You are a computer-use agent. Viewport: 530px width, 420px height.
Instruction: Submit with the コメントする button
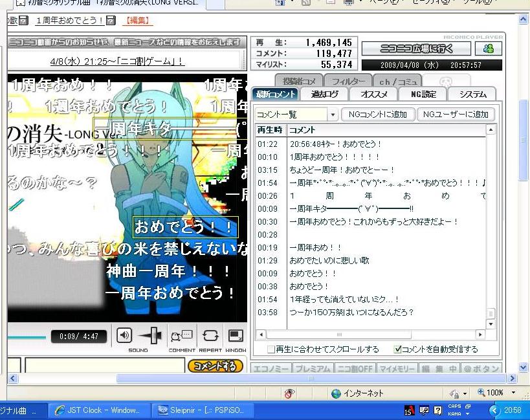pos(215,366)
